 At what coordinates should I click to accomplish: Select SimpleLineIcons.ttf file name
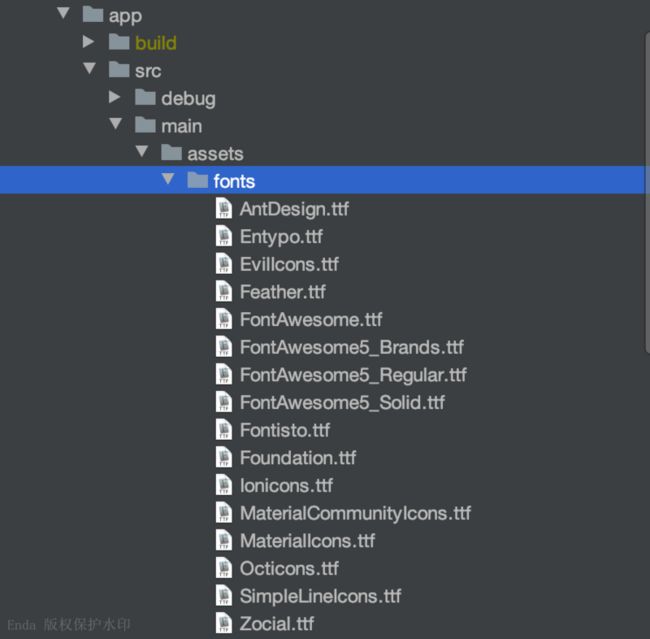tap(320, 596)
